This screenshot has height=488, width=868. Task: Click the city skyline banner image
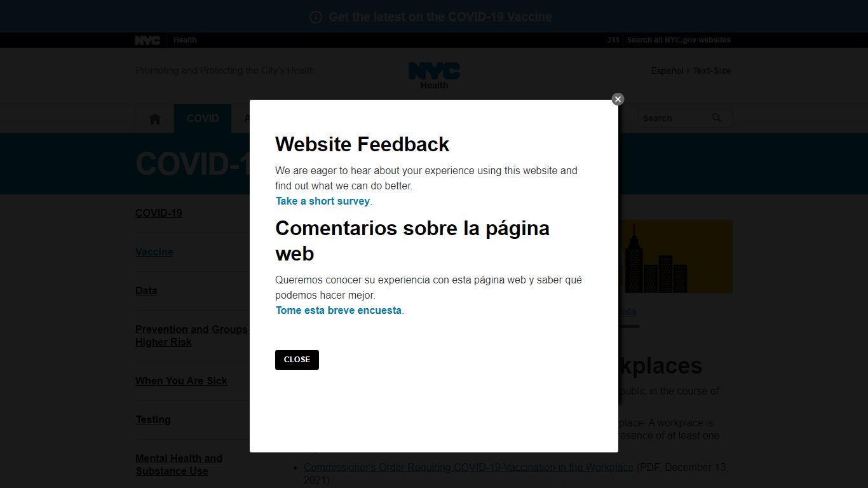point(675,256)
